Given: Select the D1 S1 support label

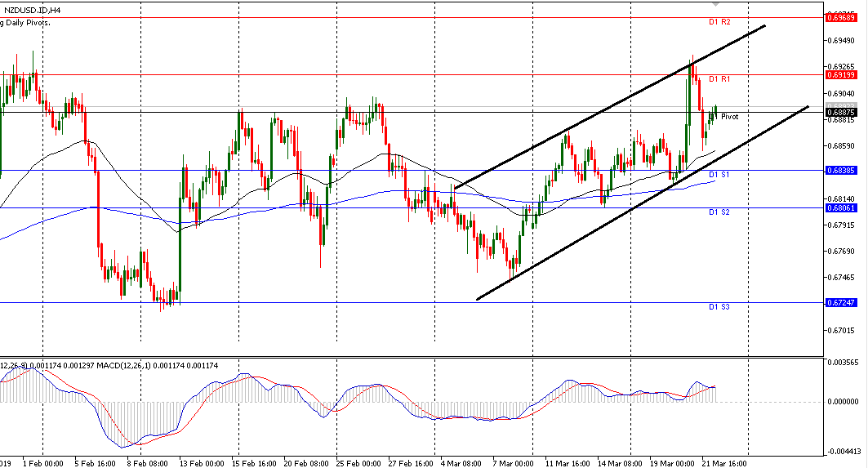Looking at the screenshot, I should (719, 175).
